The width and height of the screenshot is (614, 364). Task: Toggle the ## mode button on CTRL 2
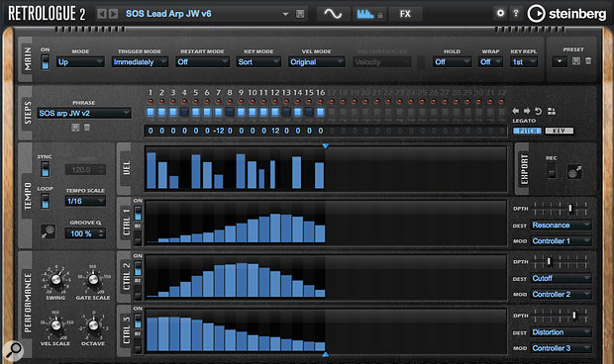tap(138, 292)
